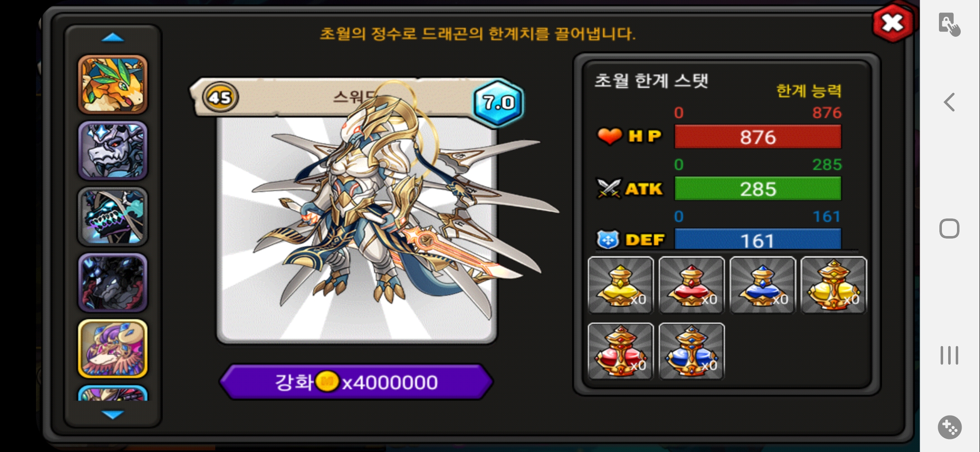Choose the dark shadow dragon portrait
Viewport: 980px width, 452px height.
[x=113, y=283]
